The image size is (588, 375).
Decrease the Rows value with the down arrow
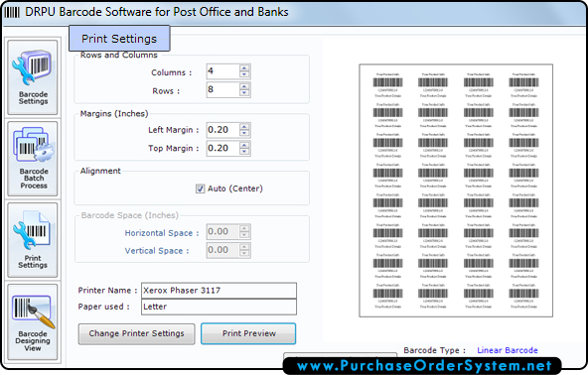pos(244,93)
